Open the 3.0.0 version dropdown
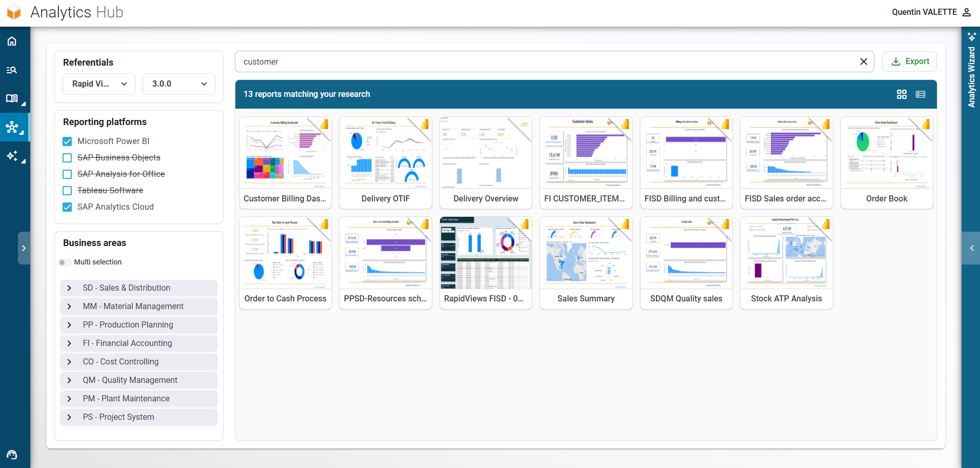Image resolution: width=980 pixels, height=468 pixels. click(x=179, y=84)
